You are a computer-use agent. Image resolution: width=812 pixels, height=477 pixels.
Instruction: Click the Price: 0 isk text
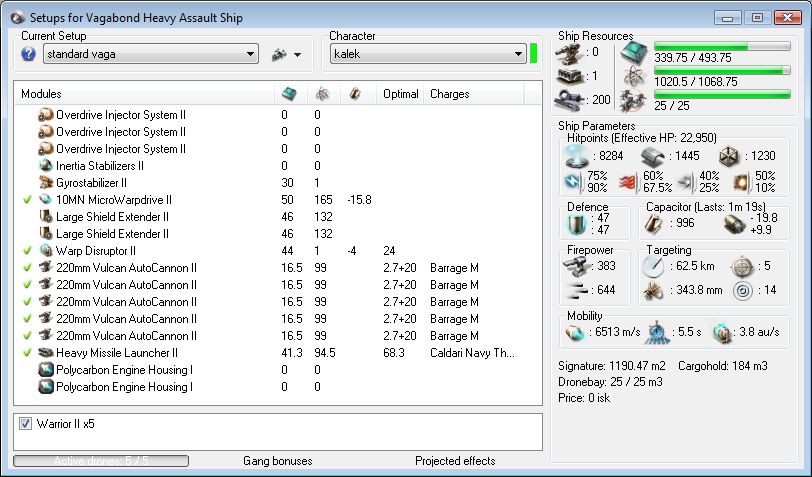pos(584,398)
